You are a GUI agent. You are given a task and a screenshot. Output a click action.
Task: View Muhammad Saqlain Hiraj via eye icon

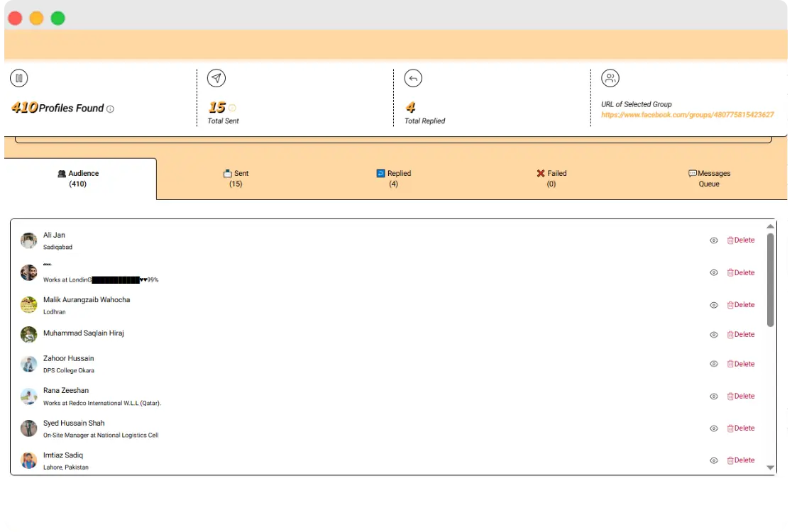pos(714,335)
